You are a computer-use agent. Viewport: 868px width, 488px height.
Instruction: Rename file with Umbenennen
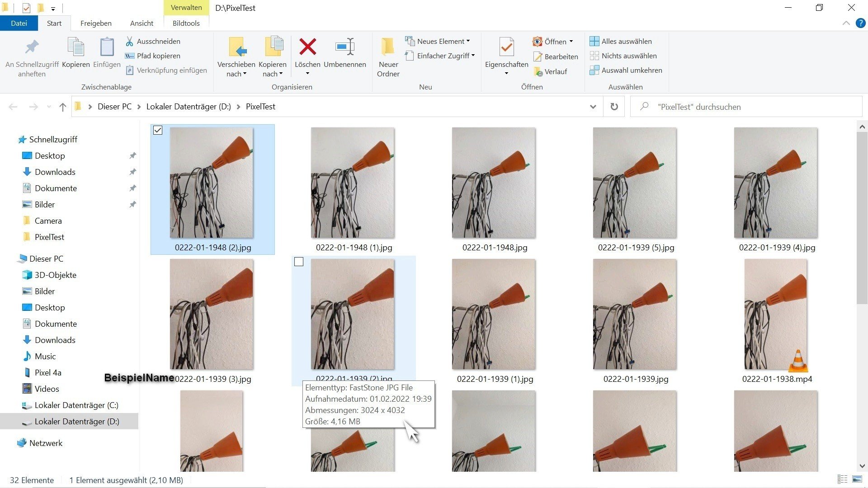pos(344,53)
